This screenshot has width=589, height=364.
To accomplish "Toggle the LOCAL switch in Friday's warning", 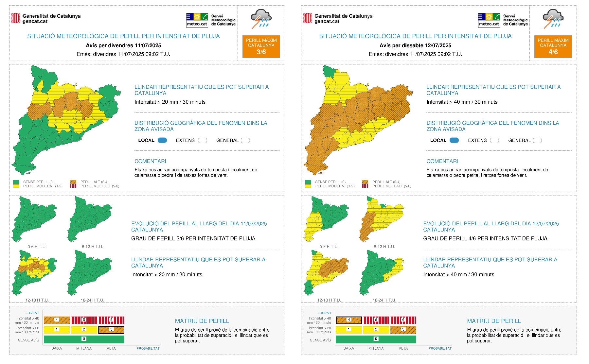I will pos(162,140).
